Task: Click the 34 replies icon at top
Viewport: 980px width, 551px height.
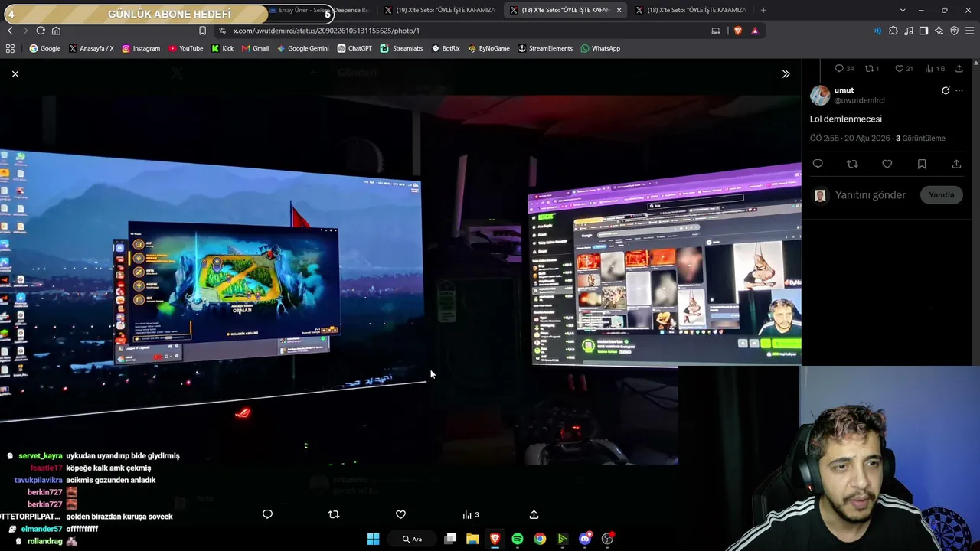Action: 844,69
